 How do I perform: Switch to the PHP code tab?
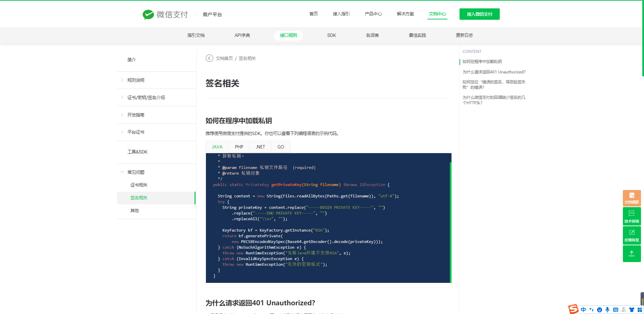238,146
